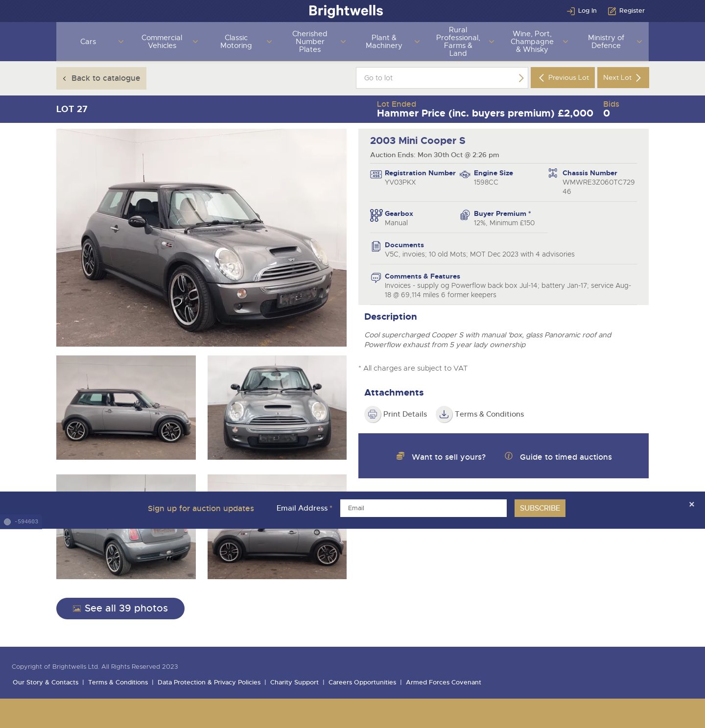This screenshot has height=728, width=705.
Task: Click the Buyer Premium icon
Action: [465, 215]
